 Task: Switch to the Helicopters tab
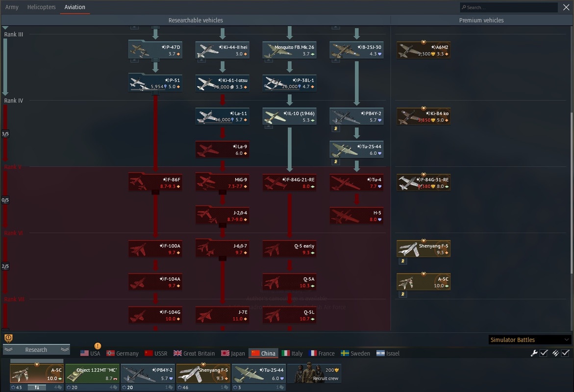(41, 7)
